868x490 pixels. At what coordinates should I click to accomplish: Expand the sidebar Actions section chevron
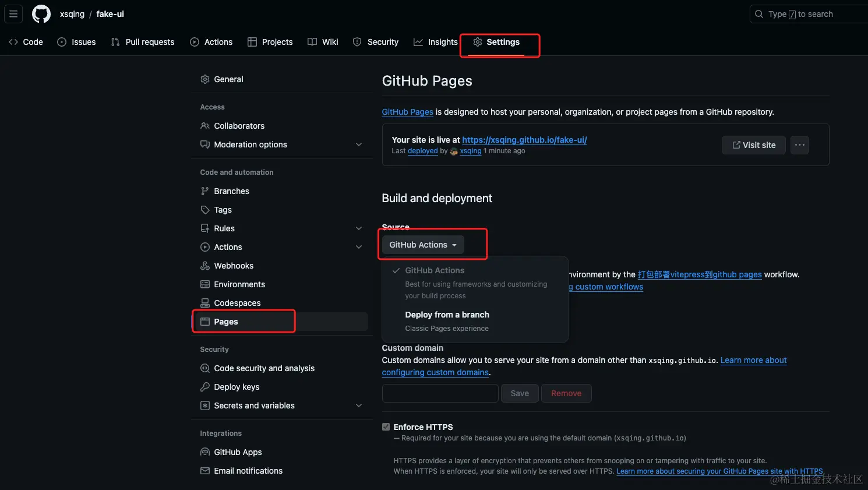pos(359,247)
